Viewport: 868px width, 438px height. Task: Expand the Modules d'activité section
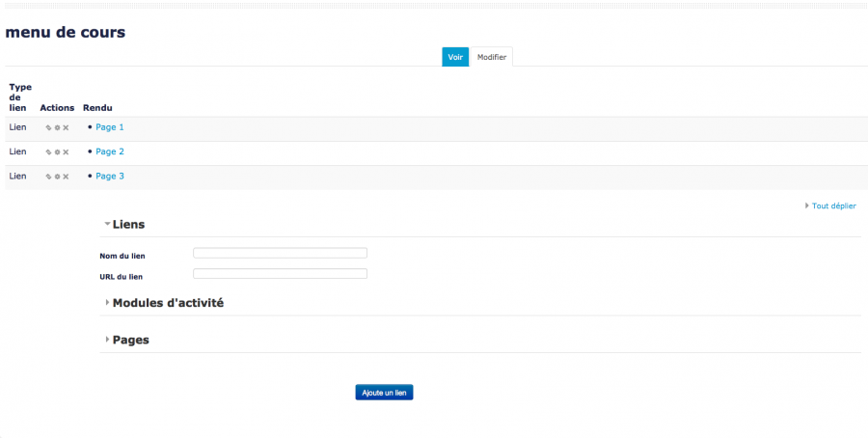(x=167, y=303)
